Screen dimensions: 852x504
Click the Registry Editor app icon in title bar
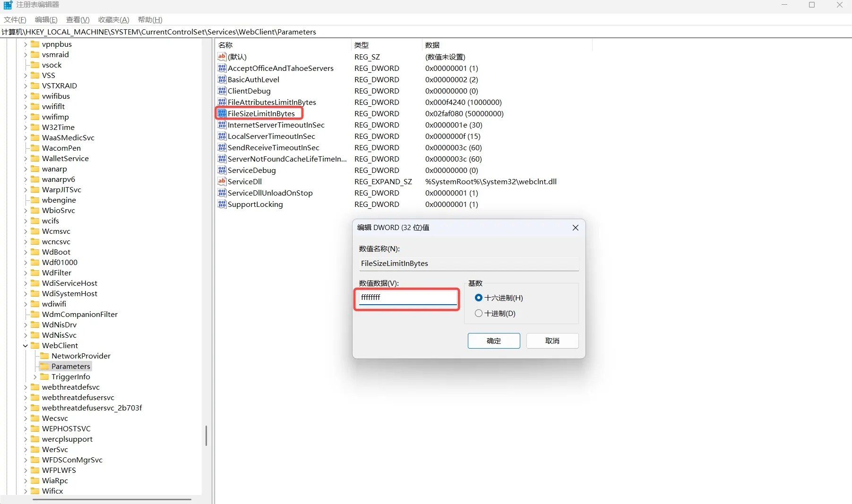8,5
